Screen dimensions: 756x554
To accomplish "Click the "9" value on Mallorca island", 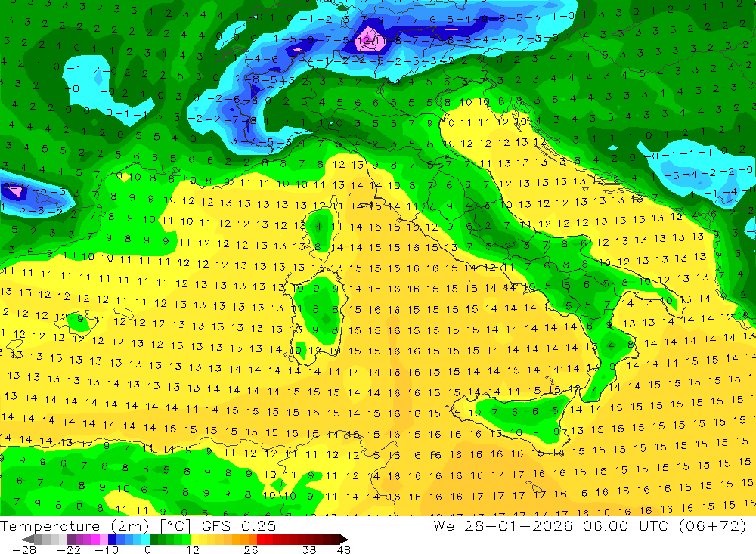I will click(81, 319).
